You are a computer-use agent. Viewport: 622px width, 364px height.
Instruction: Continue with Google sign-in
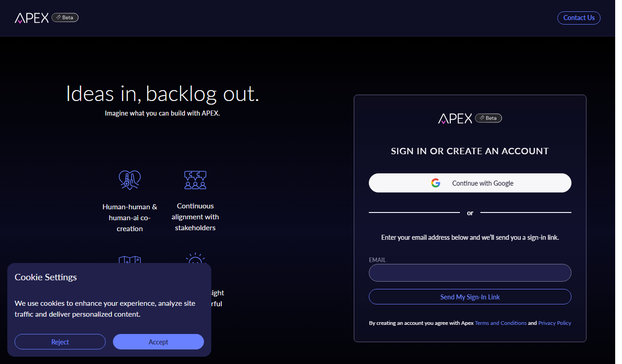point(470,183)
